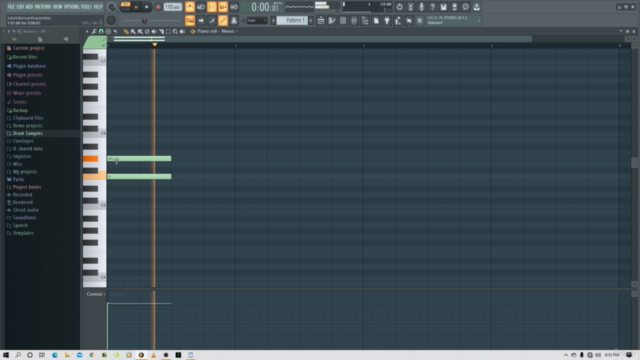
Task: Open the piano roll wrench tools menu
Action: [94, 31]
